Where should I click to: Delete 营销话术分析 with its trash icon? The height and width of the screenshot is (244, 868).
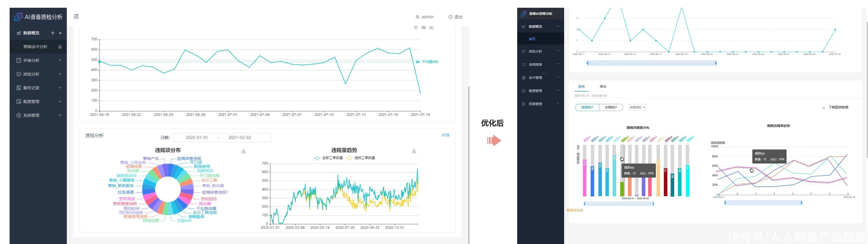coord(60,46)
